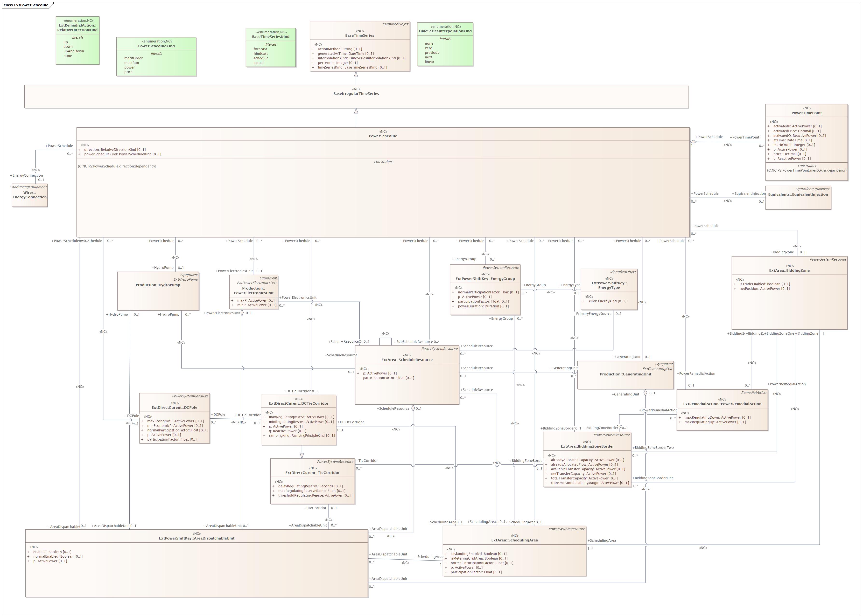
Task: Select the class ExtPowerSchedule diagram frame label
Action: coord(26,5)
